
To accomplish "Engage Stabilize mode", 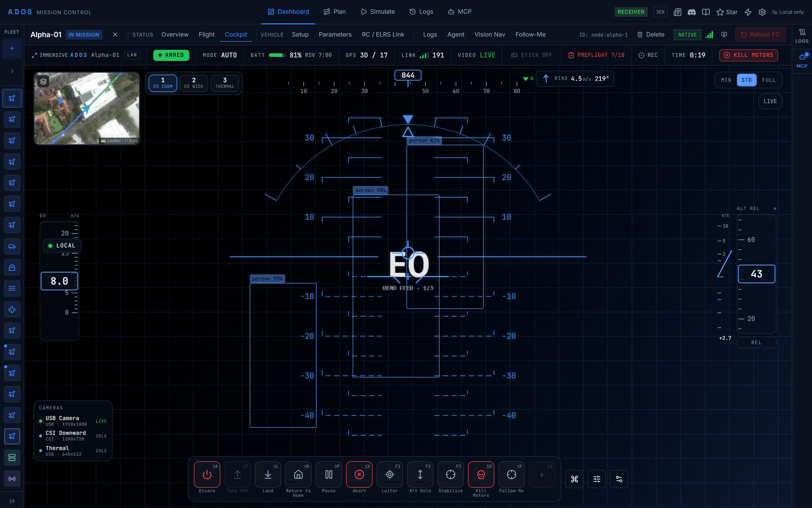I will coord(451,474).
